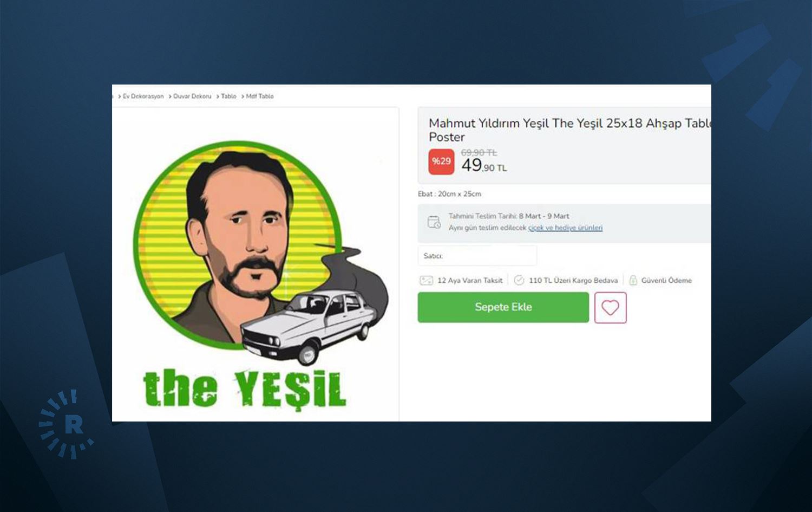Add product to cart with Sepete Ekle
The width and height of the screenshot is (812, 512).
click(x=503, y=307)
